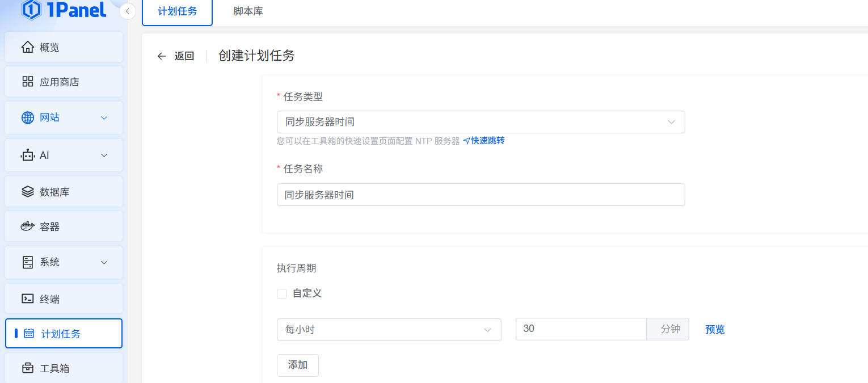Click the minute value input showing 30
Screen dimensions: 868x383
(580, 330)
